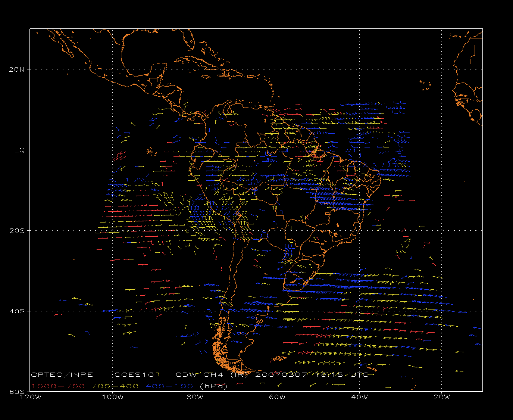
Task: Click the 100W longitude label
Action: click(x=112, y=397)
